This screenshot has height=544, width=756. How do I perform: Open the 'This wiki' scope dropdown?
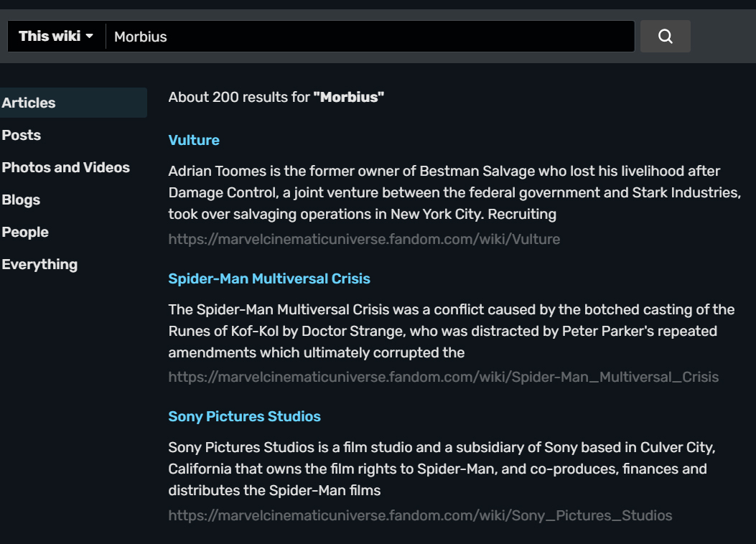tap(57, 36)
